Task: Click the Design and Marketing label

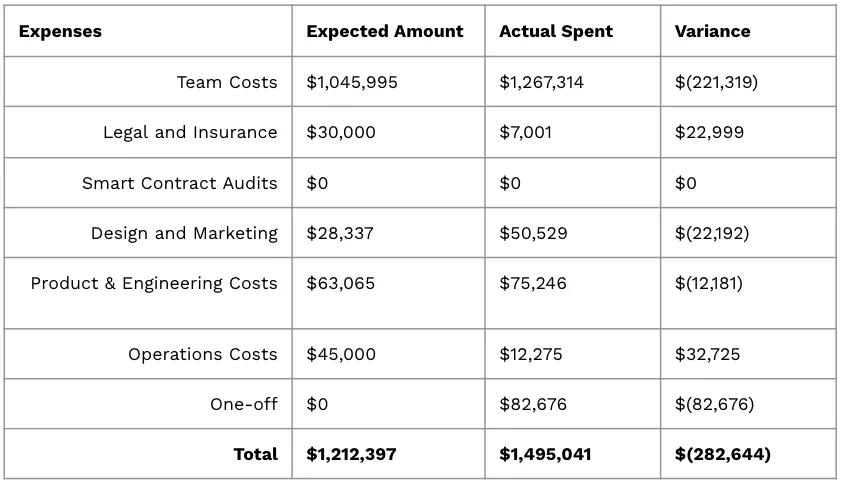Action: 184,233
